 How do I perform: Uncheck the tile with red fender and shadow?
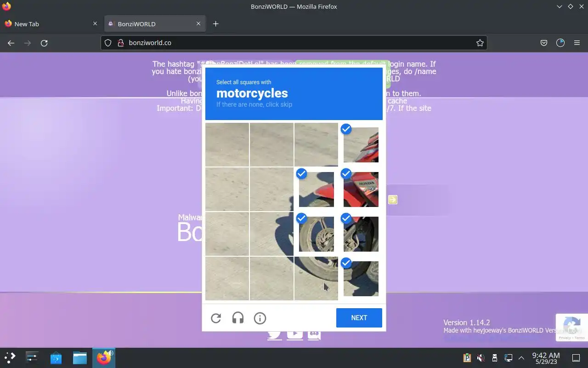[x=317, y=189]
